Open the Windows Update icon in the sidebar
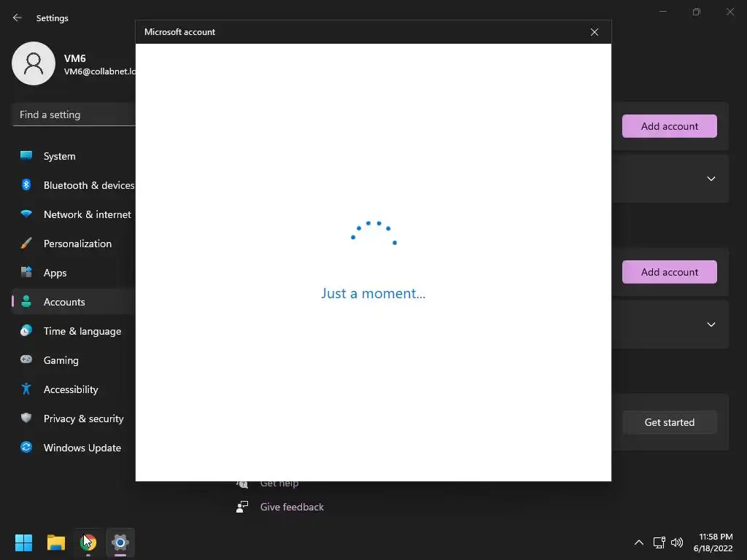The height and width of the screenshot is (560, 747). pyautogui.click(x=26, y=447)
